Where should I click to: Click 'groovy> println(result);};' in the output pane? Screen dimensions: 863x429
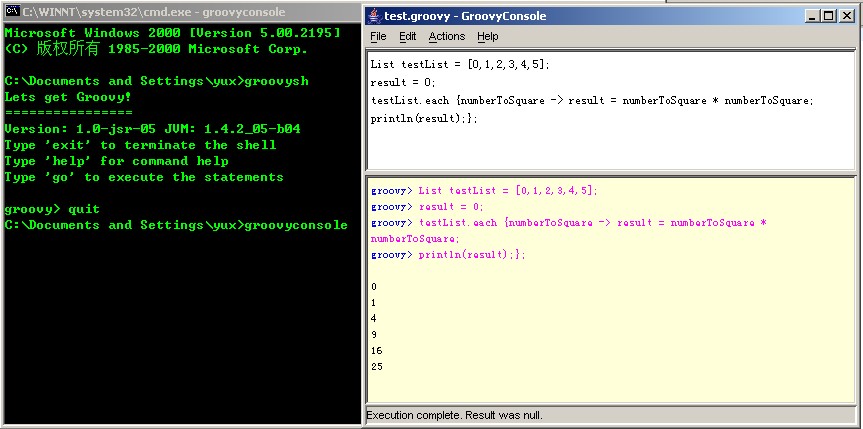[x=448, y=255]
